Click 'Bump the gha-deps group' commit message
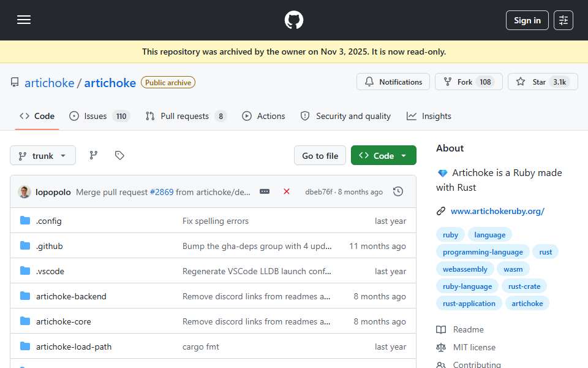This screenshot has height=368, width=588. click(257, 246)
